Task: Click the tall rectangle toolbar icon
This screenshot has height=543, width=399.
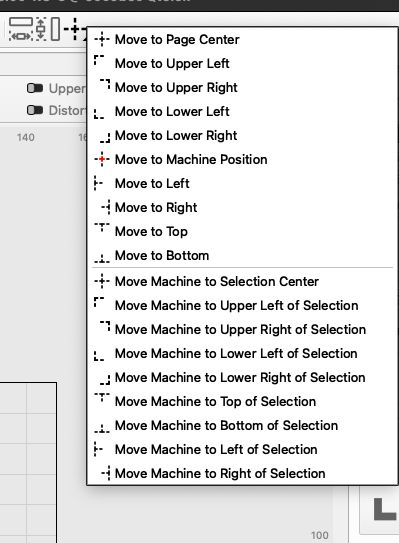Action: click(55, 29)
